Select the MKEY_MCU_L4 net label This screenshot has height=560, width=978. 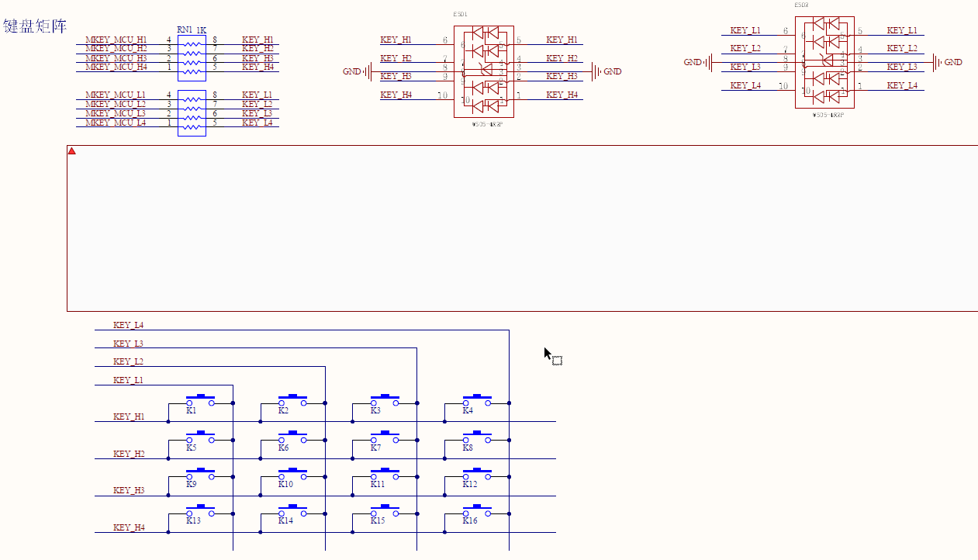(x=116, y=123)
